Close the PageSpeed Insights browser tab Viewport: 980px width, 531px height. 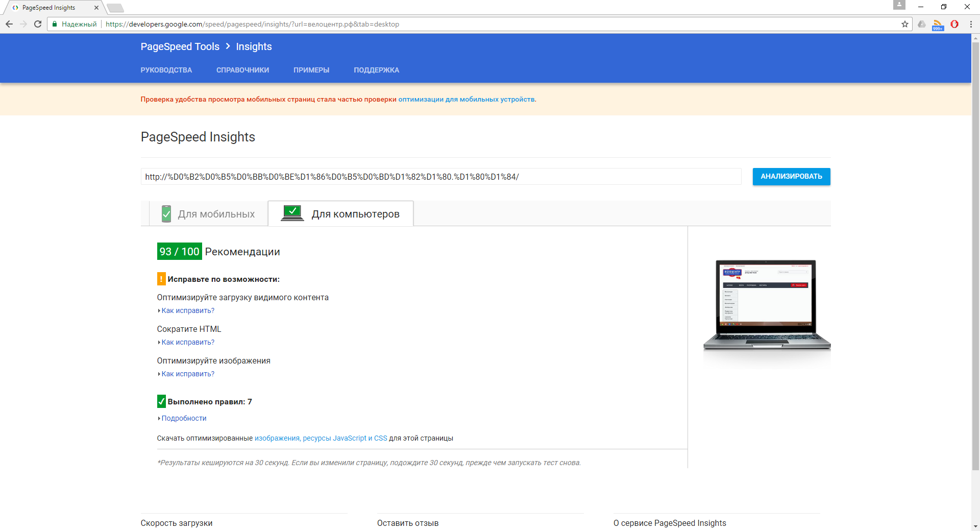coord(96,8)
